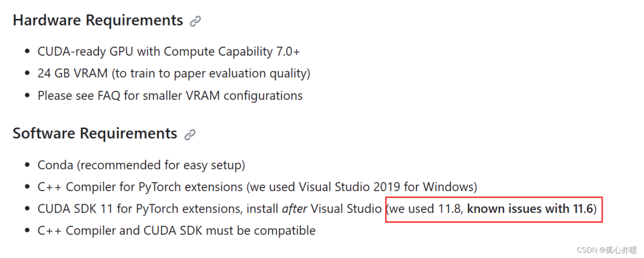Viewport: 644px width, 258px height.
Task: Click the anchor link icon beside Software Requirements
Action: tap(190, 135)
